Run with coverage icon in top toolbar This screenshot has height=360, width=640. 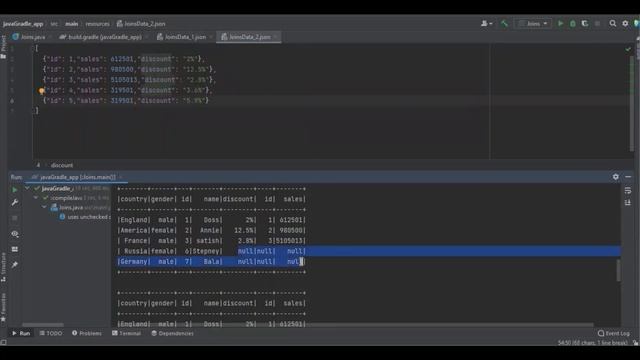coord(585,24)
